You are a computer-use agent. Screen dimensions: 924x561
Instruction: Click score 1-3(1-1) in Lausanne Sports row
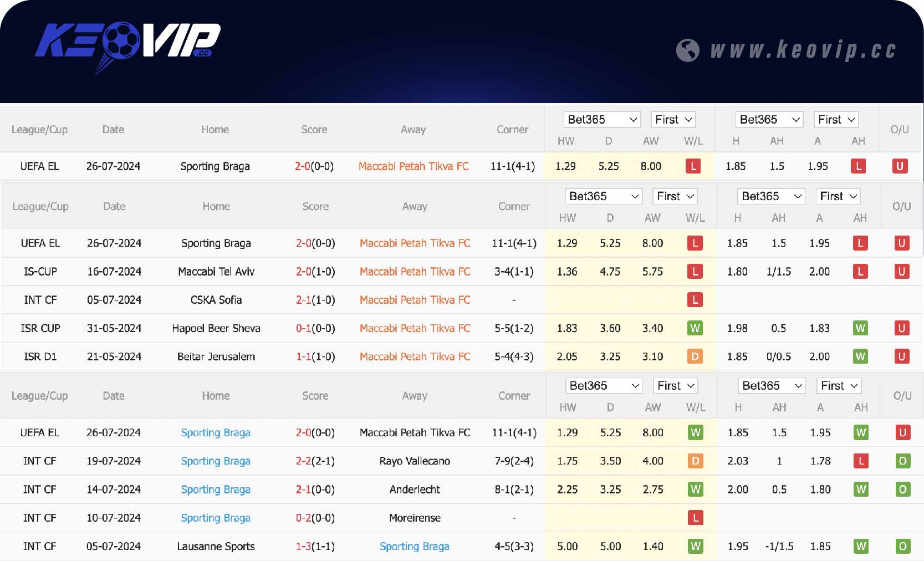[x=315, y=547]
